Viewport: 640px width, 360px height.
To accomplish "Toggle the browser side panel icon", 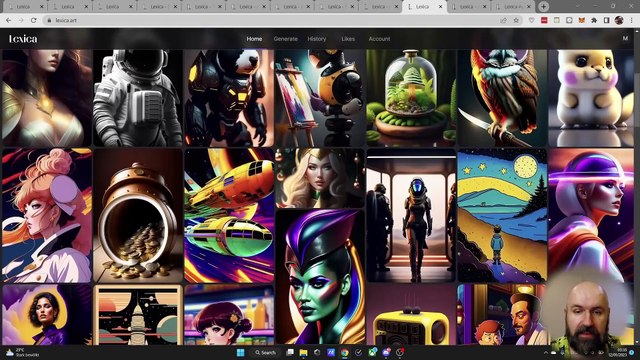I will coord(607,20).
